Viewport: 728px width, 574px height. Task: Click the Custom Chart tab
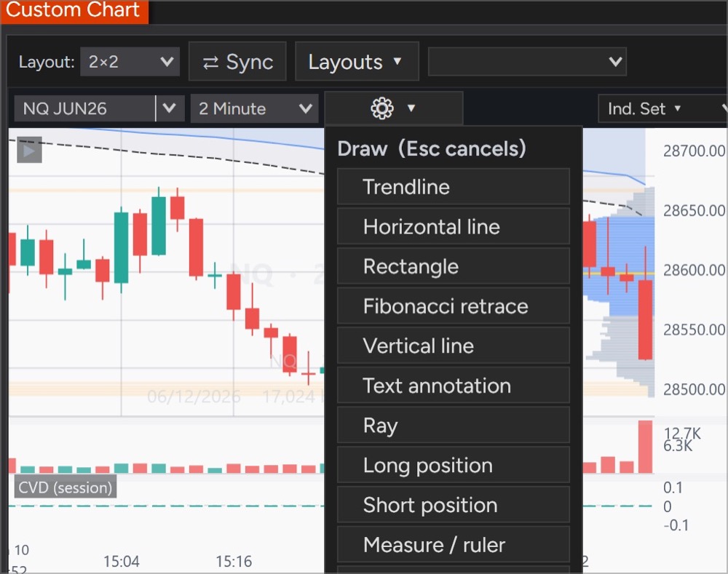point(74,10)
